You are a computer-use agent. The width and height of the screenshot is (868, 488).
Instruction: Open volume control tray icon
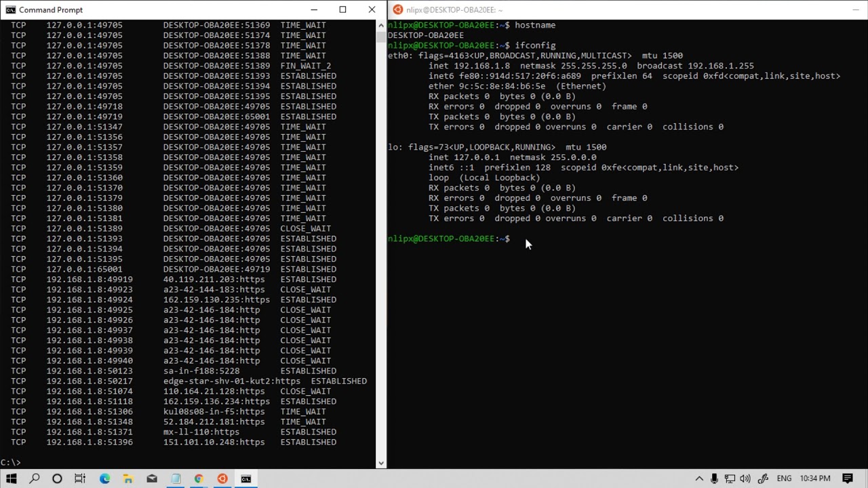click(746, 479)
